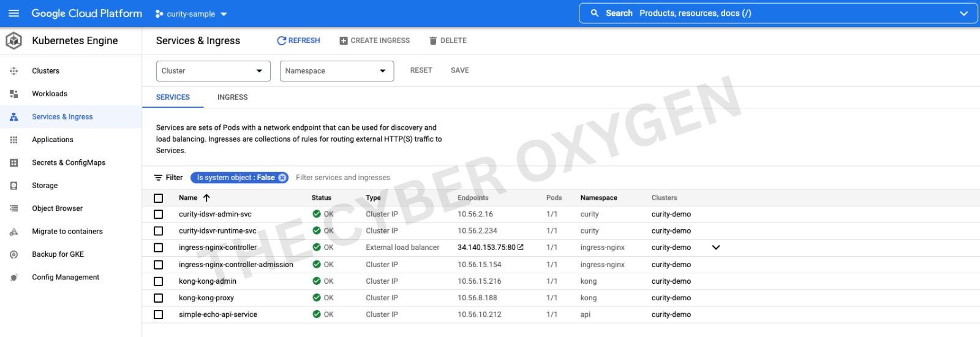Click the Reset button
Viewport: 980px width, 337px height.
click(x=421, y=70)
